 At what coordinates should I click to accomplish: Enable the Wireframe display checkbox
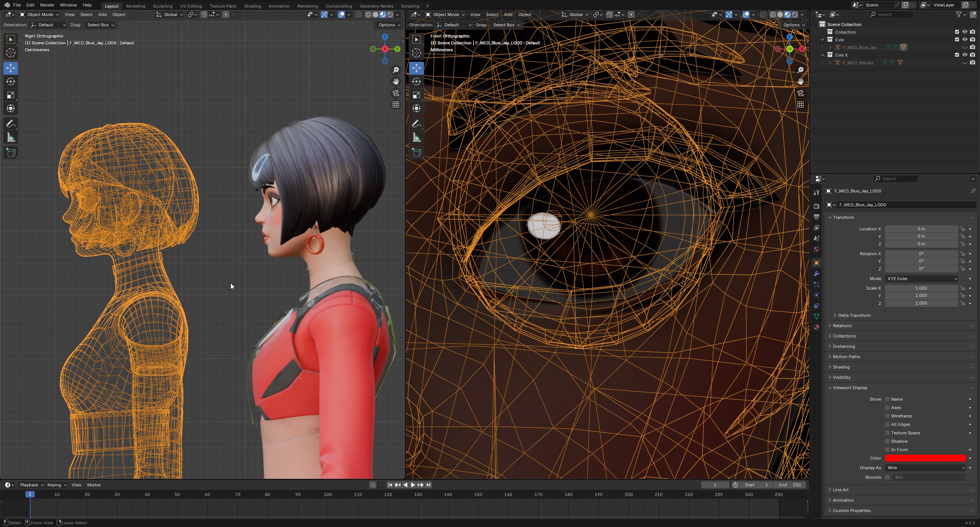[x=887, y=416]
